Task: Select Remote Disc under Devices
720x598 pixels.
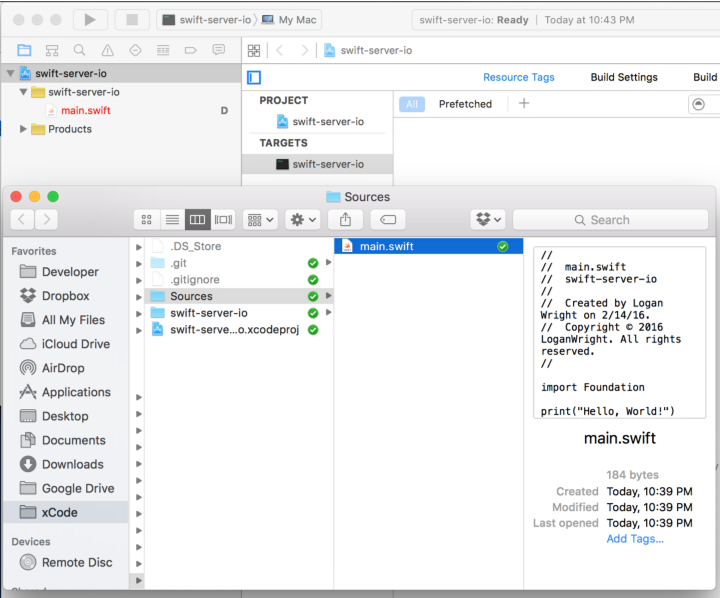Action: pyautogui.click(x=65, y=562)
